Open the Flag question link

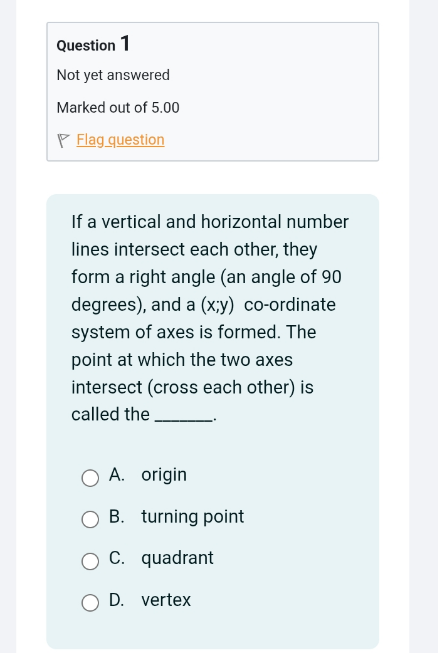[120, 140]
